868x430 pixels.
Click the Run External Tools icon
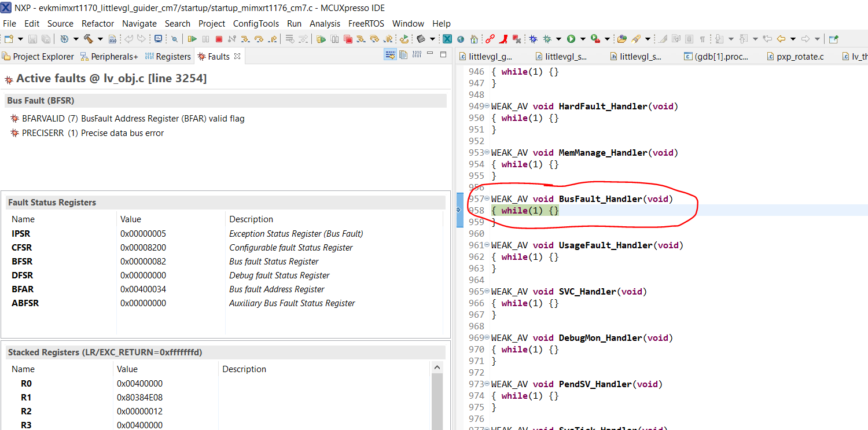[595, 39]
